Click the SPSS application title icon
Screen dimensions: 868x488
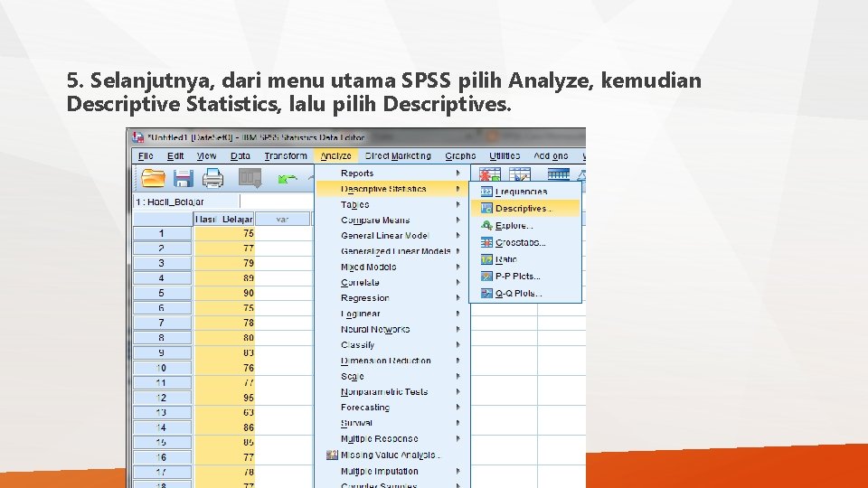(137, 137)
